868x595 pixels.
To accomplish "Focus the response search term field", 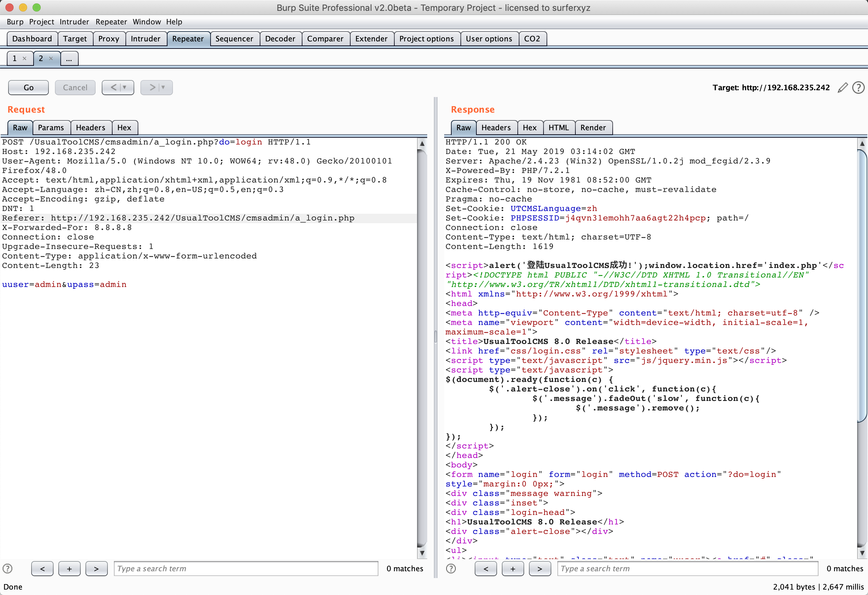I will (x=687, y=569).
